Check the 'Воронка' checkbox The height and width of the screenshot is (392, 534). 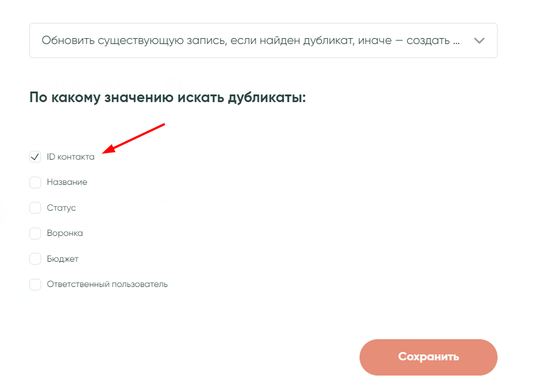coord(35,234)
